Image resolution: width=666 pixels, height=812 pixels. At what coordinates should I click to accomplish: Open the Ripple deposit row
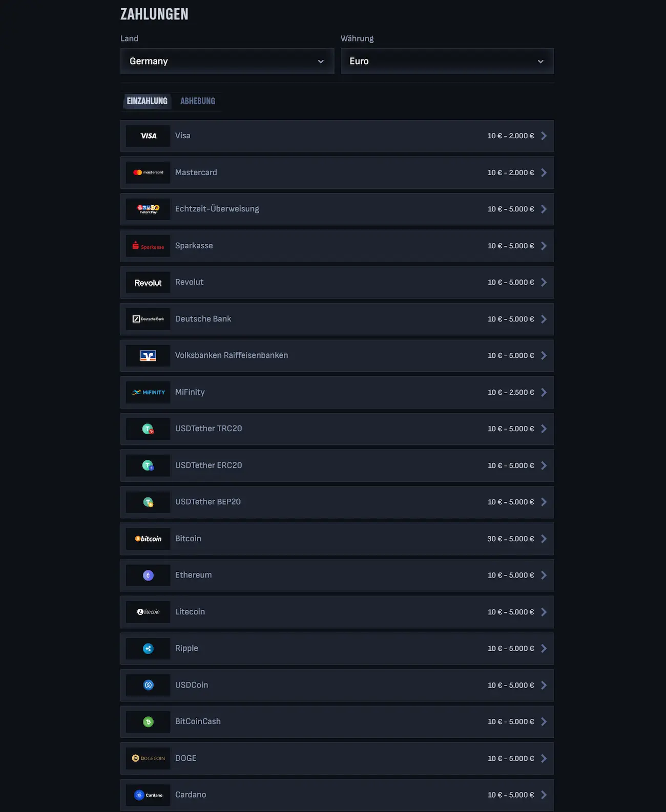(337, 649)
